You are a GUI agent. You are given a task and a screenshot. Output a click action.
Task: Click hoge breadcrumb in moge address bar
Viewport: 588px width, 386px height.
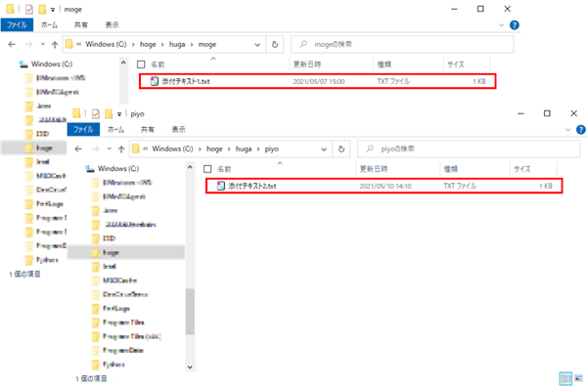[x=148, y=45]
